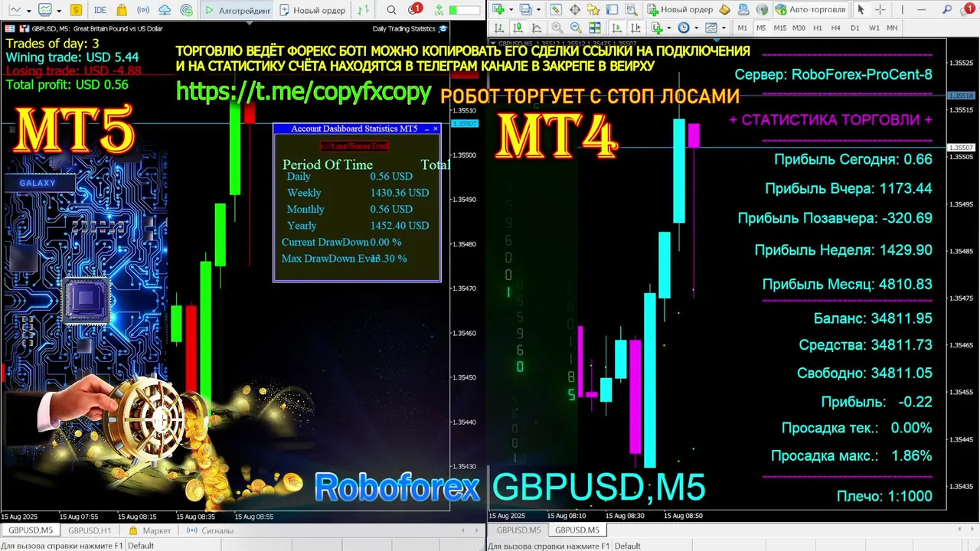Click MT4 new chart plus icon

(498, 10)
